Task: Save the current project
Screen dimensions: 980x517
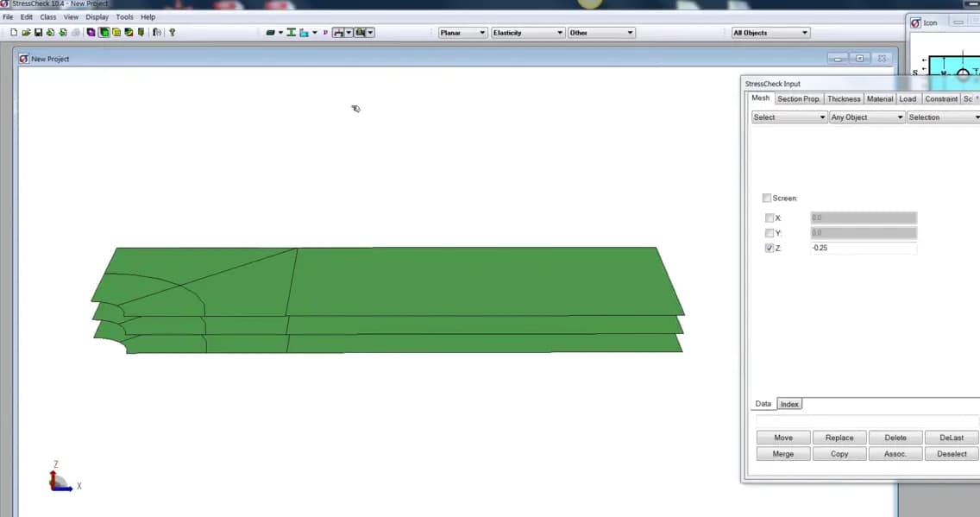Action: click(38, 32)
